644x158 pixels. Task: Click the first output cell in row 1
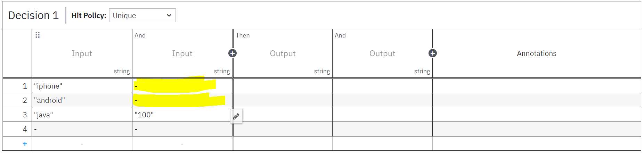click(283, 86)
